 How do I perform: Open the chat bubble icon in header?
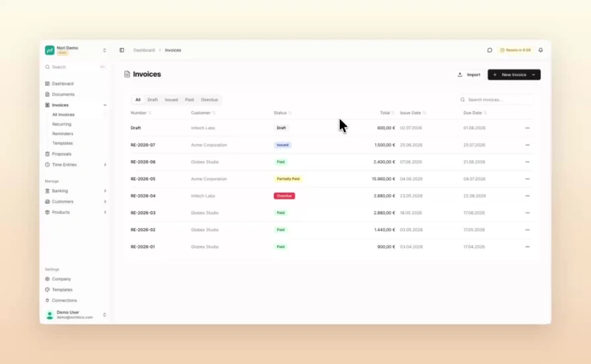(x=490, y=50)
